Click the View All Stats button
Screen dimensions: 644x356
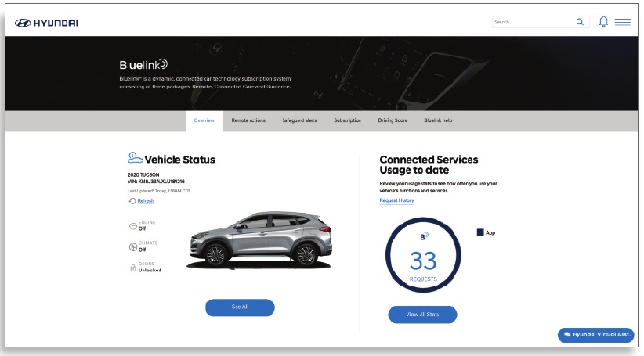pos(422,315)
